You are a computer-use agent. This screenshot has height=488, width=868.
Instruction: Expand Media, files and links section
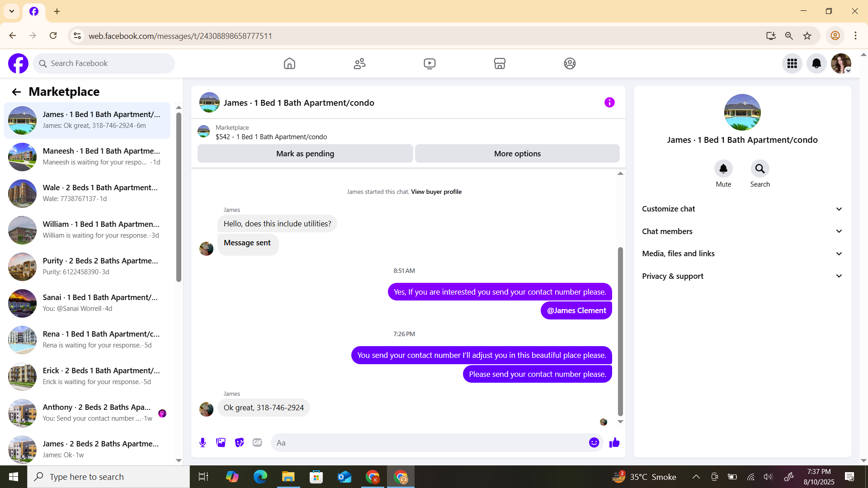point(742,253)
